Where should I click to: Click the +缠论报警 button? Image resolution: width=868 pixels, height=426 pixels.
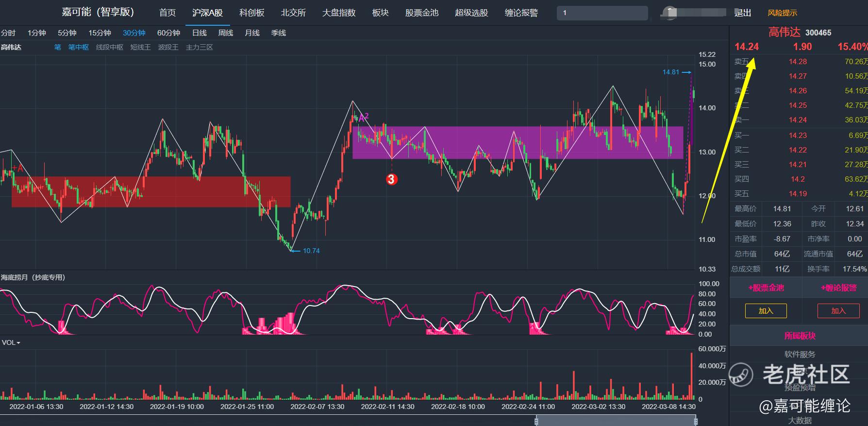tap(838, 288)
